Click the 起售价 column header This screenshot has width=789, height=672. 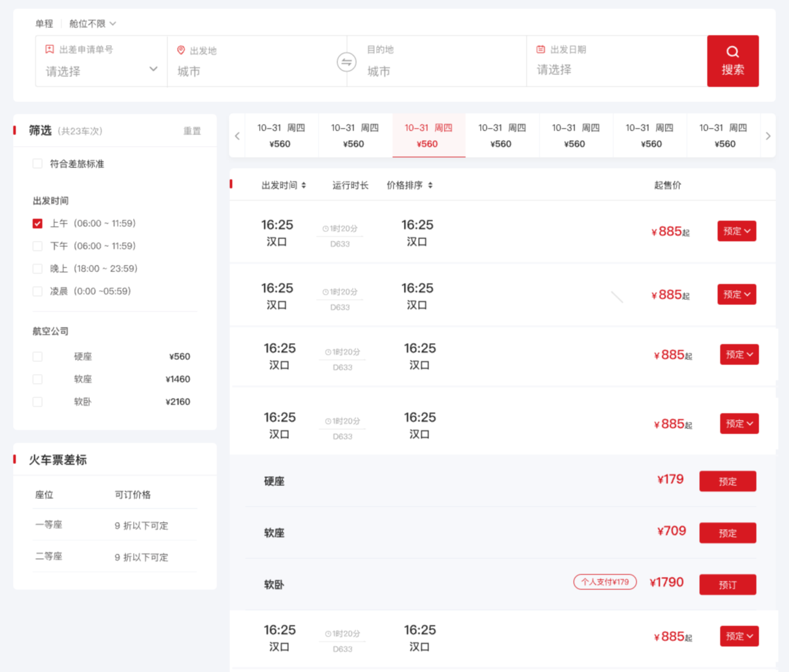668,185
